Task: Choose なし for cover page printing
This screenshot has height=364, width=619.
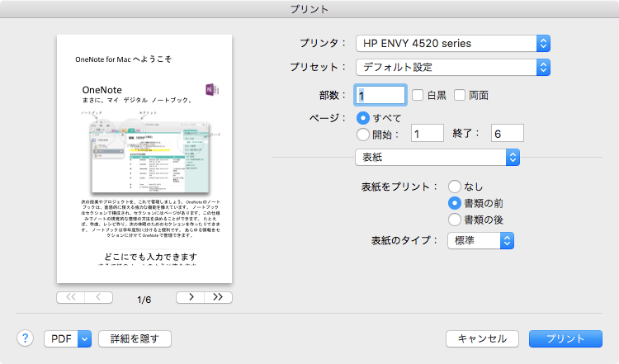Action: pos(455,187)
